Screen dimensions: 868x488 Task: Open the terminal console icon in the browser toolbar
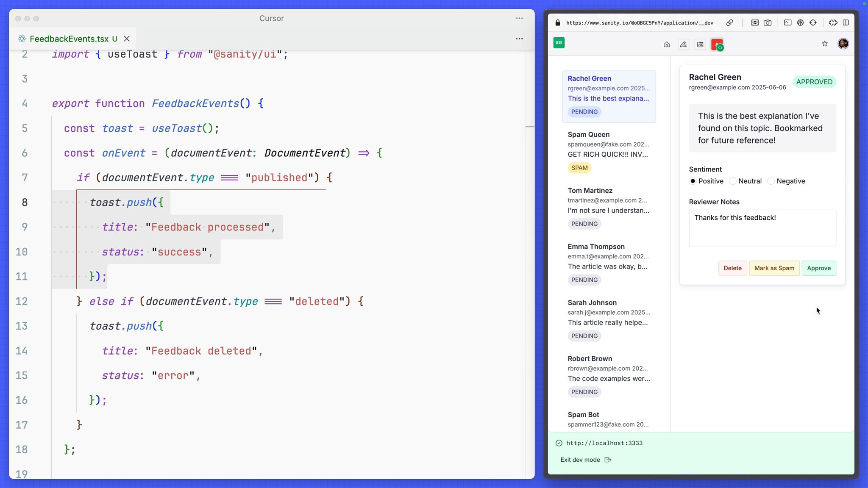pos(787,23)
